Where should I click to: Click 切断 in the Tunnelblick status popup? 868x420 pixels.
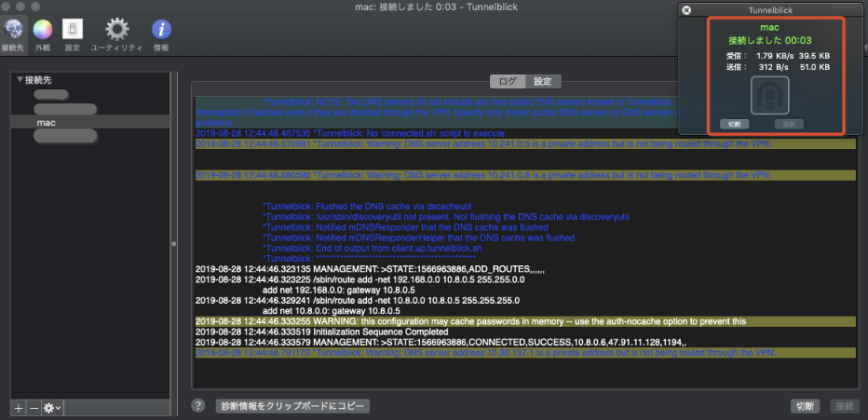[x=735, y=124]
